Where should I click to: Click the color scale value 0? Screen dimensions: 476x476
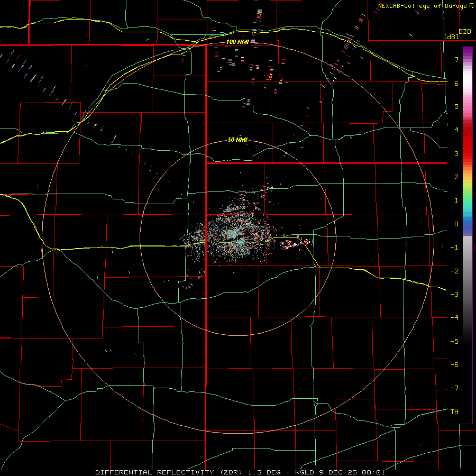pos(456,224)
